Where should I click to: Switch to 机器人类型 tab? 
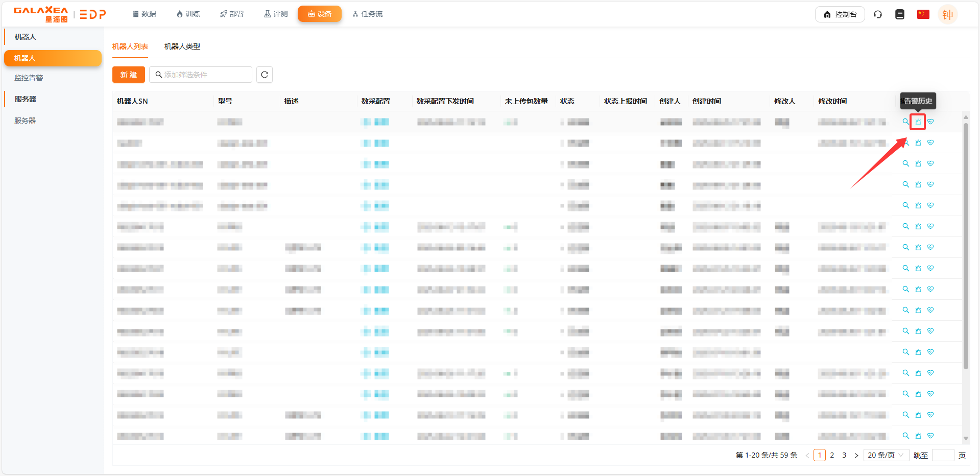click(182, 46)
